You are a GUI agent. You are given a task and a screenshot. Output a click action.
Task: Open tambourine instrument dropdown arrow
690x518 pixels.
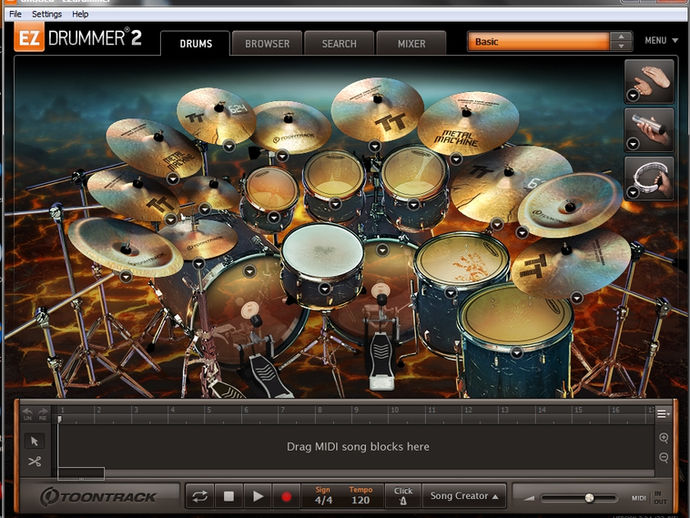(633, 192)
